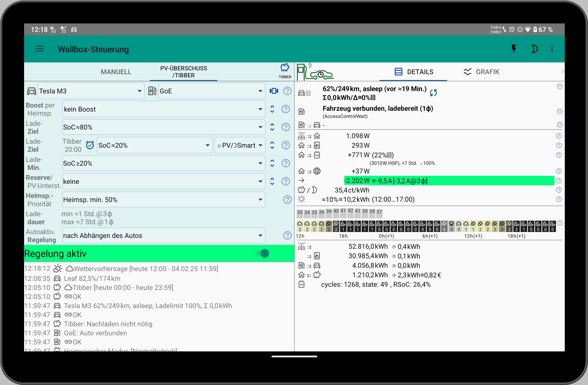This screenshot has width=588, height=385.
Task: Switch to the MANUELL tab
Action: coord(116,72)
